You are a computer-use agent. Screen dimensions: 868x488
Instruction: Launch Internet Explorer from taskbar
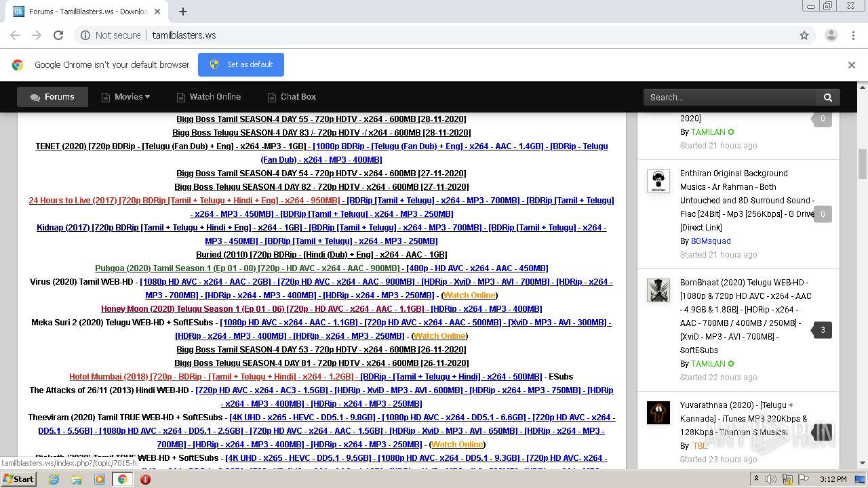coord(54,479)
